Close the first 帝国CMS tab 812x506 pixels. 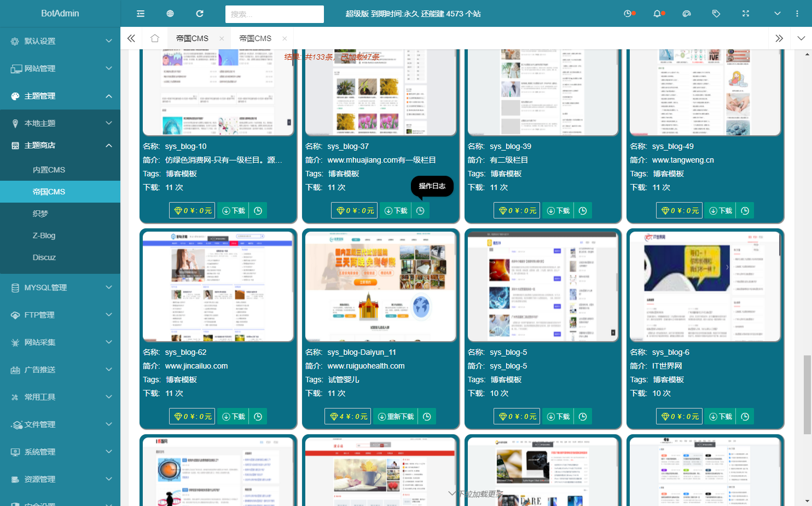click(x=222, y=38)
